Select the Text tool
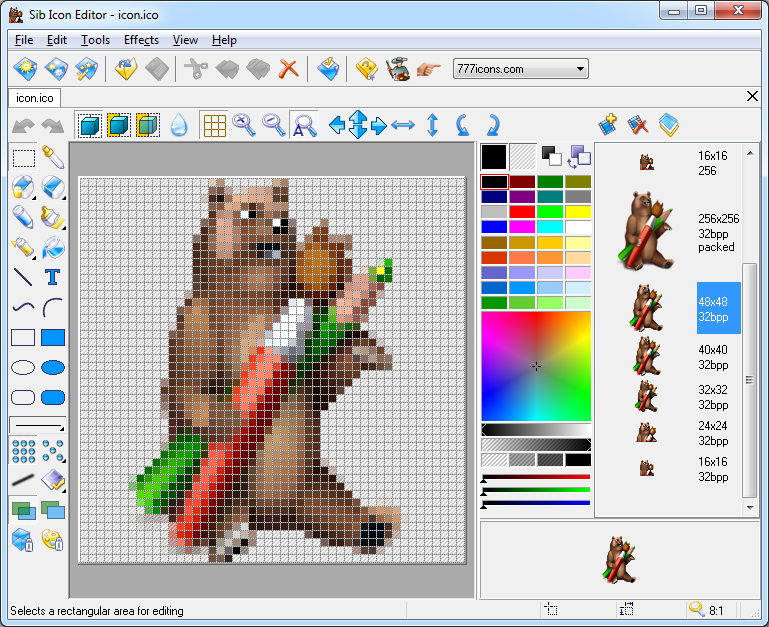This screenshot has width=769, height=627. coord(53,277)
